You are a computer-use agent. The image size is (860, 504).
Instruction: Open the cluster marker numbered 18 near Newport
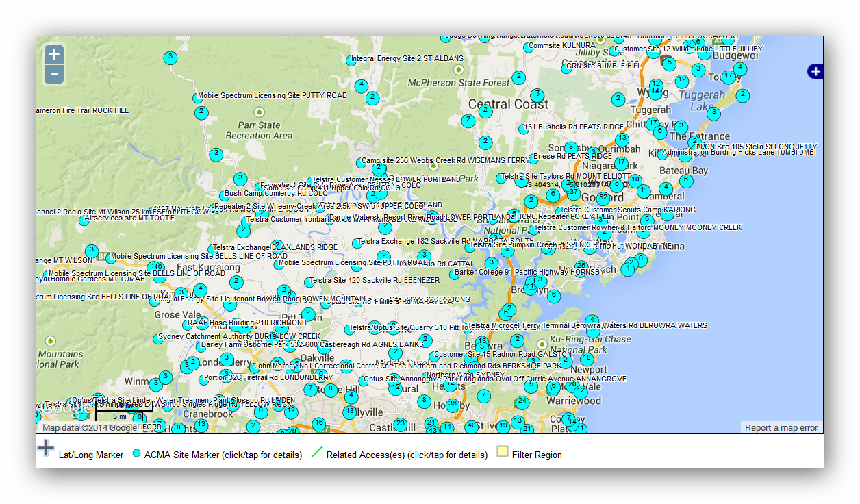[x=587, y=359]
